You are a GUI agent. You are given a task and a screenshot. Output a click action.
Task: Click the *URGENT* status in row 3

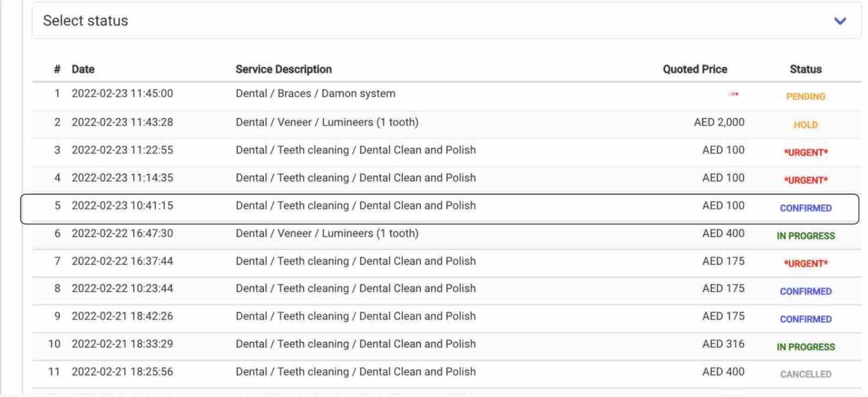click(805, 153)
